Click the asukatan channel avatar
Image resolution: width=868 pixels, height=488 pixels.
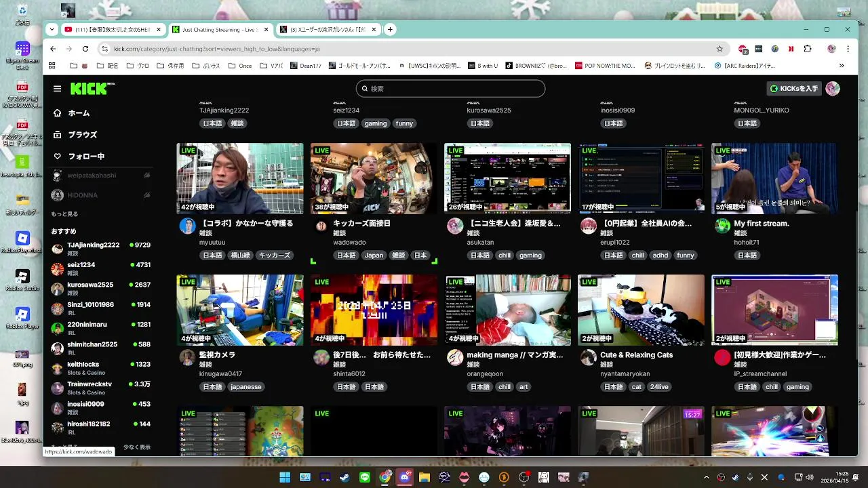tap(455, 226)
